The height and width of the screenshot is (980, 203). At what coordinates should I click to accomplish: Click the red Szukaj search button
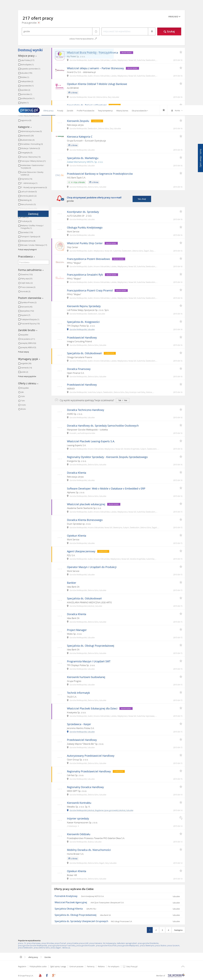pos(169,32)
